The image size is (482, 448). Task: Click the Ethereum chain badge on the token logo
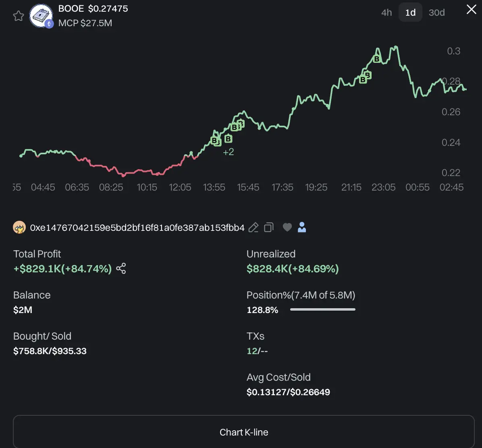point(49,24)
